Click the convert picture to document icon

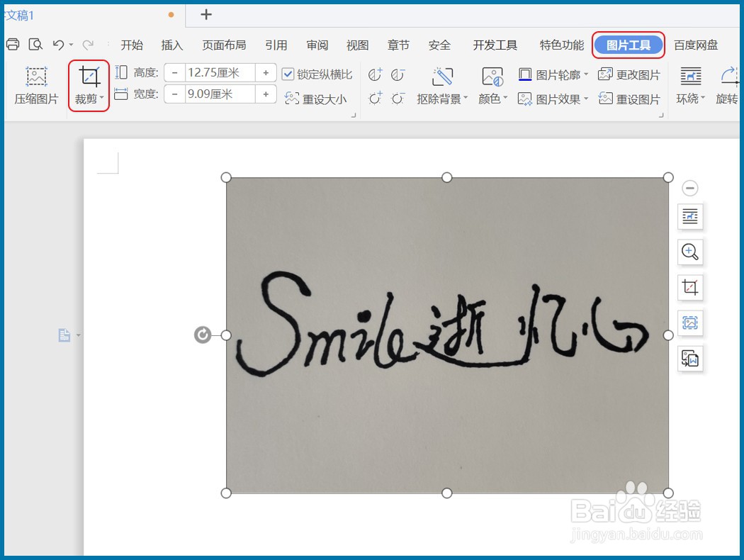coord(690,359)
